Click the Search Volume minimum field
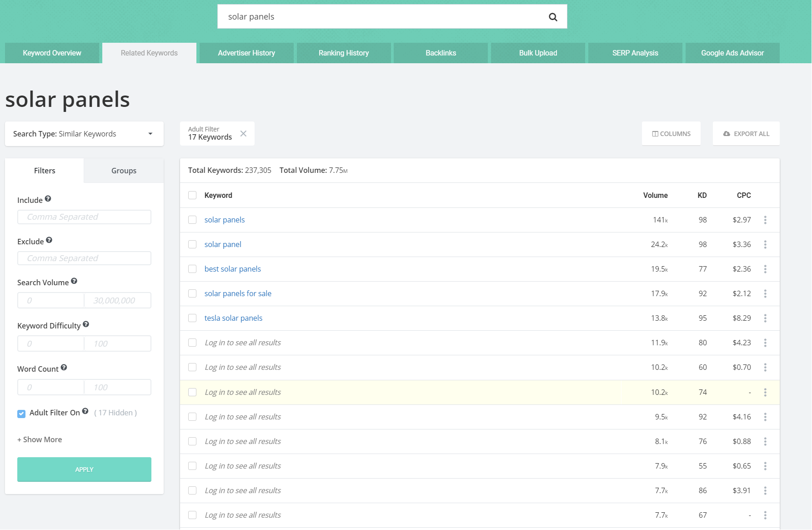The height and width of the screenshot is (530, 812). [51, 300]
